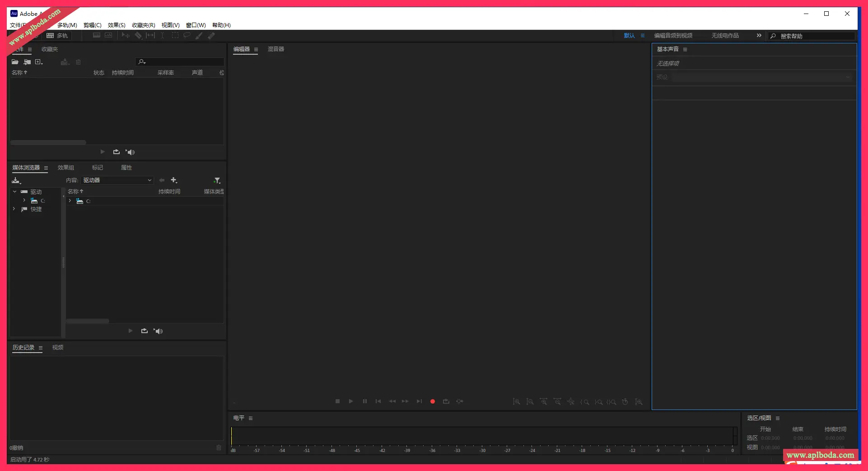Open the 效果(S) menu
The image size is (868, 471).
[116, 25]
